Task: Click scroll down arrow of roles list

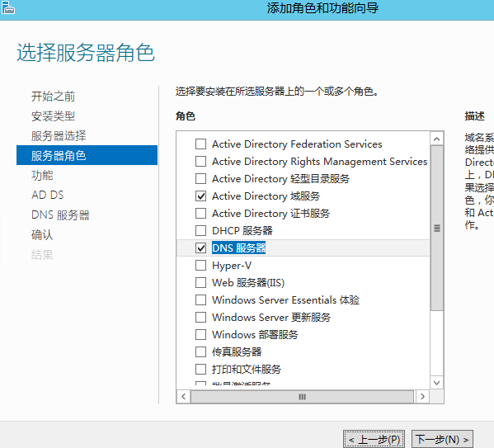Action: coord(436,383)
